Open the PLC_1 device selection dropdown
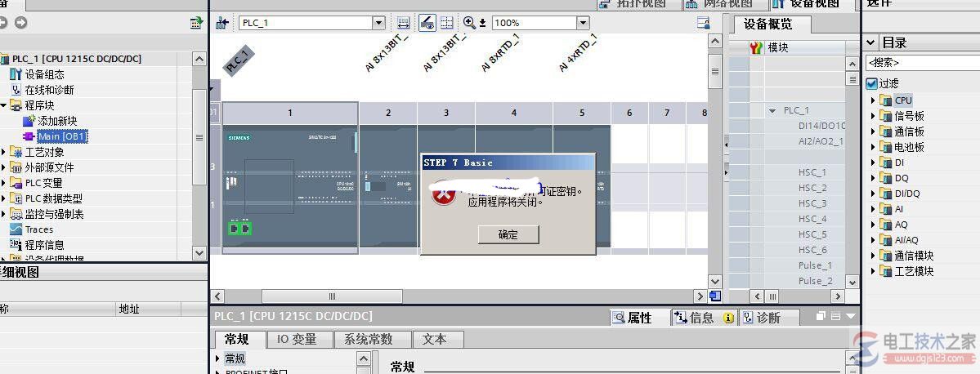 coord(378,23)
